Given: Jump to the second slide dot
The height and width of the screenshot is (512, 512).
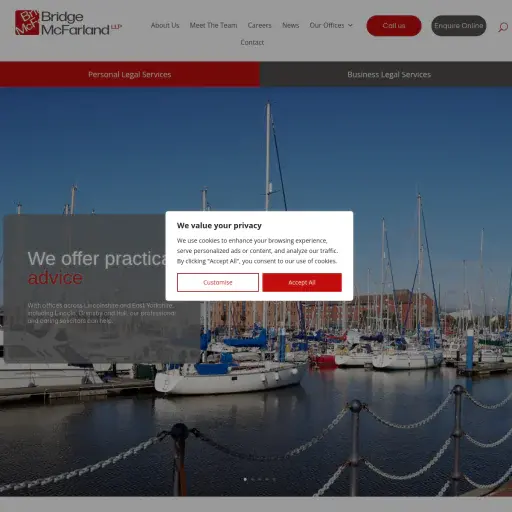Looking at the screenshot, I should pos(253,479).
